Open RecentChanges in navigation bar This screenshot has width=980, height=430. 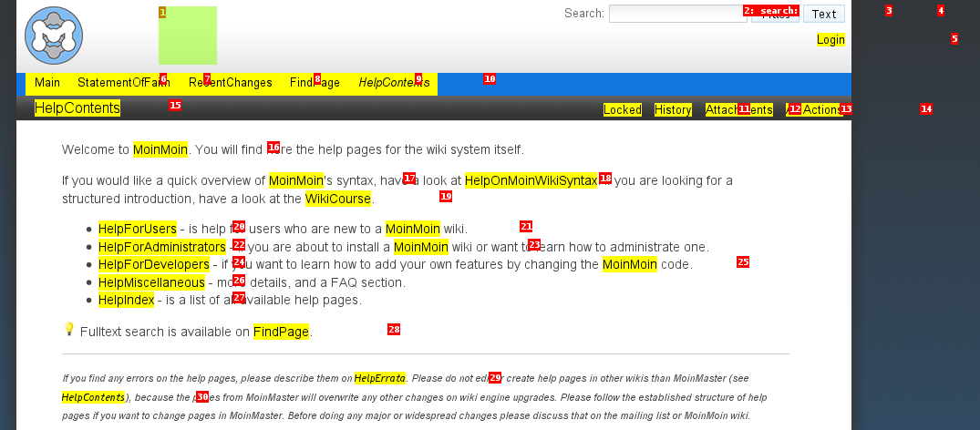231,83
